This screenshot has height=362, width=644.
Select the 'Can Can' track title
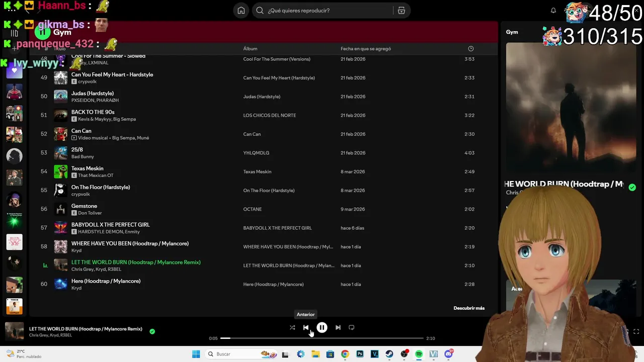[x=81, y=131]
